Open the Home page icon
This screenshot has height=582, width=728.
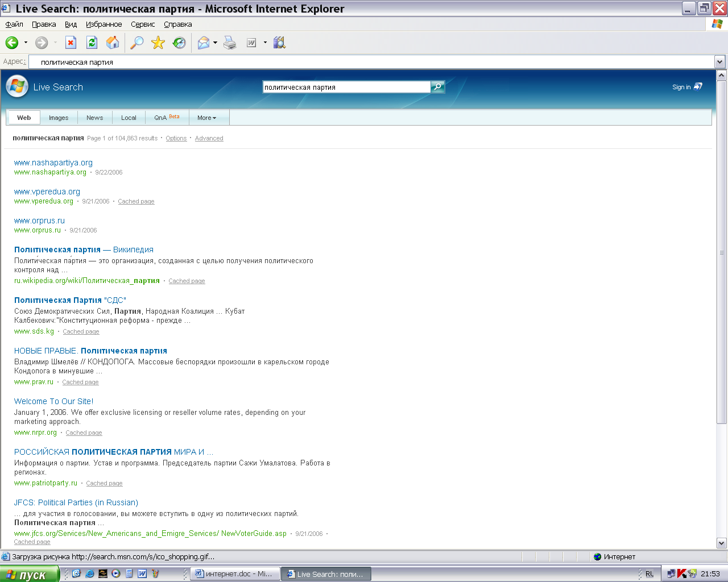point(113,43)
